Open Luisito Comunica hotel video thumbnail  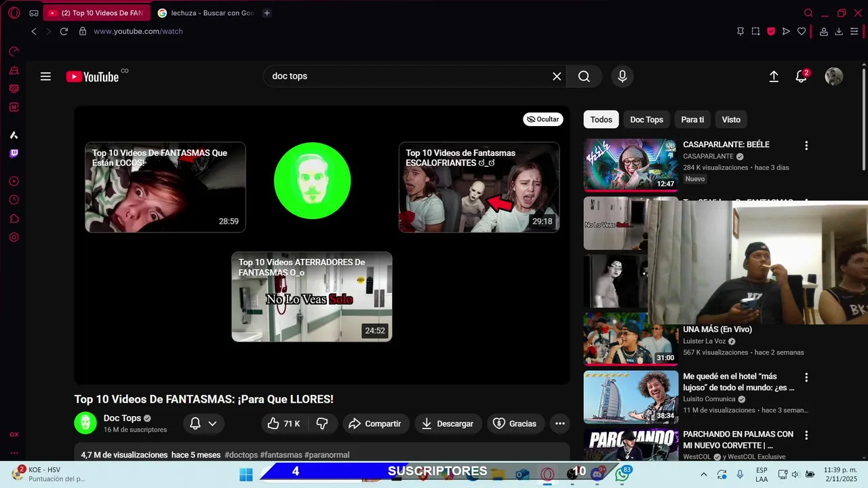click(631, 397)
